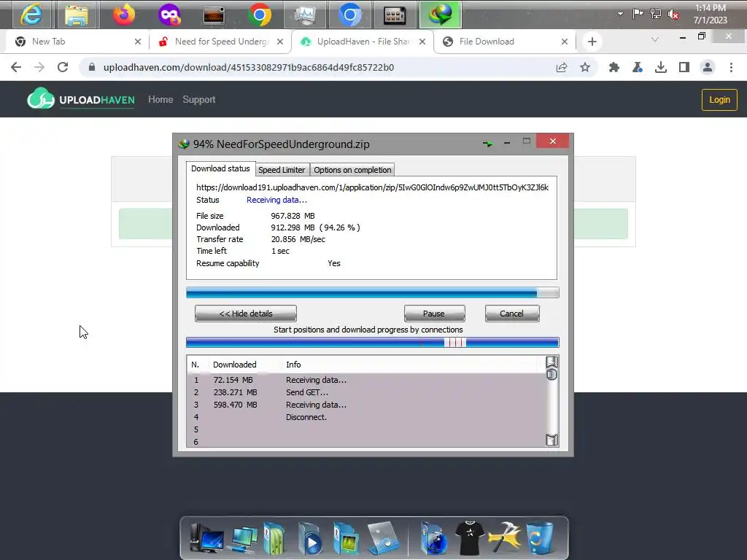
Task: Click the UploadHaven logo
Action: click(x=80, y=98)
